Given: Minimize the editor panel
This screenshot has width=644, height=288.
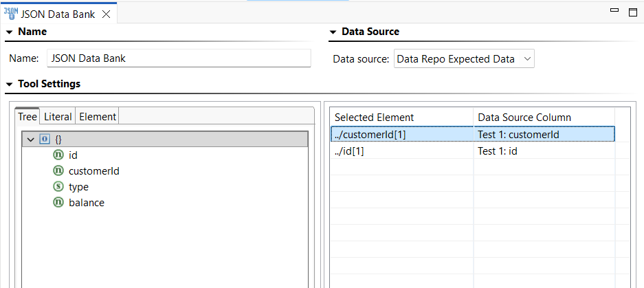Looking at the screenshot, I should pyautogui.click(x=614, y=11).
